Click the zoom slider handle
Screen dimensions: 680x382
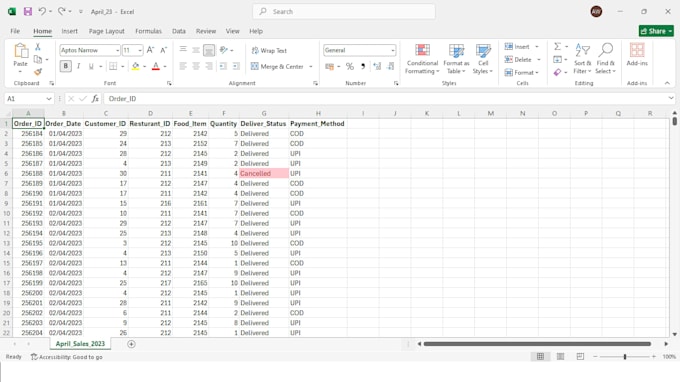[625, 356]
